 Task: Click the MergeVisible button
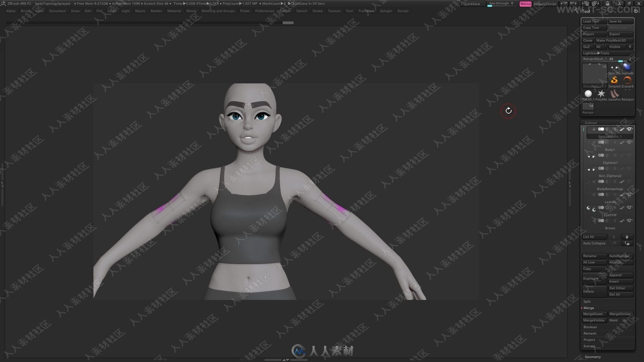tap(594, 320)
